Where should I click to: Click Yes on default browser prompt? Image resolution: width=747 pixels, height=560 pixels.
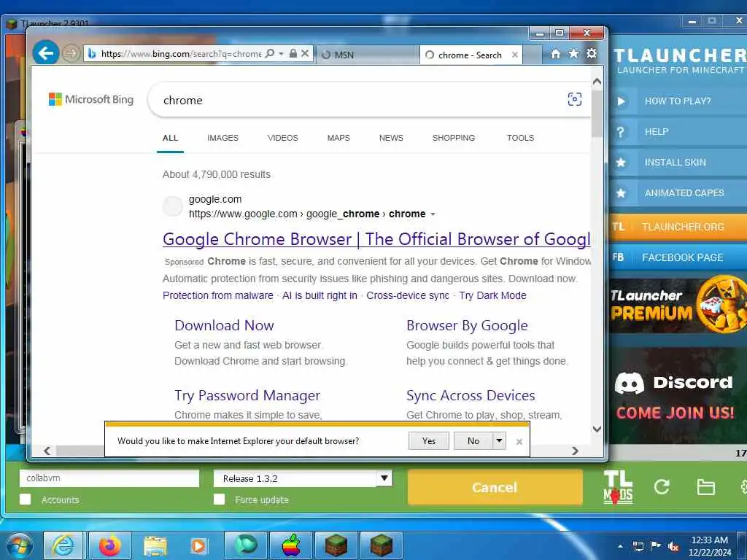(x=429, y=441)
